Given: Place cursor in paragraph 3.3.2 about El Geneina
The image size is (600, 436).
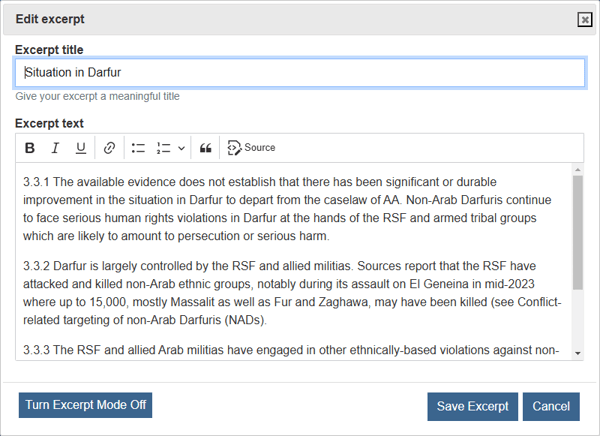Looking at the screenshot, I should tap(292, 293).
